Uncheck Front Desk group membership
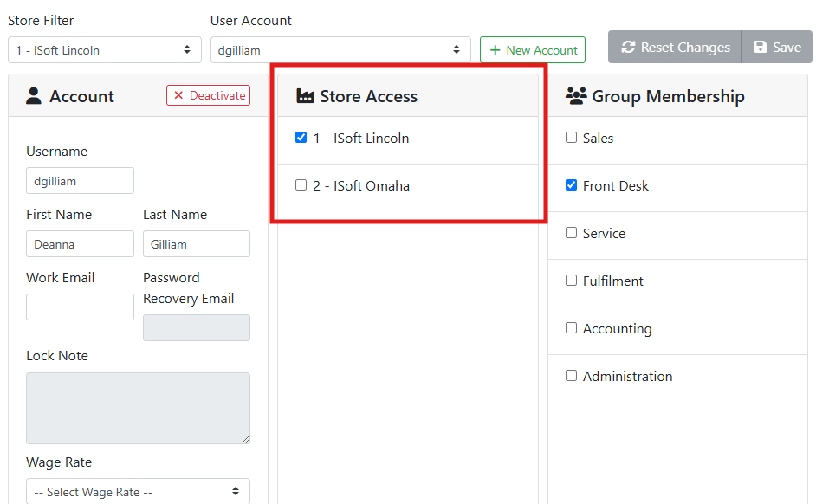 (x=572, y=185)
